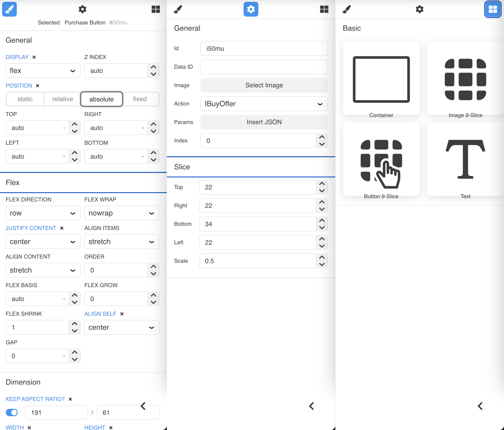Click the Id field containing i50mu
This screenshot has height=430, width=504.
(264, 48)
